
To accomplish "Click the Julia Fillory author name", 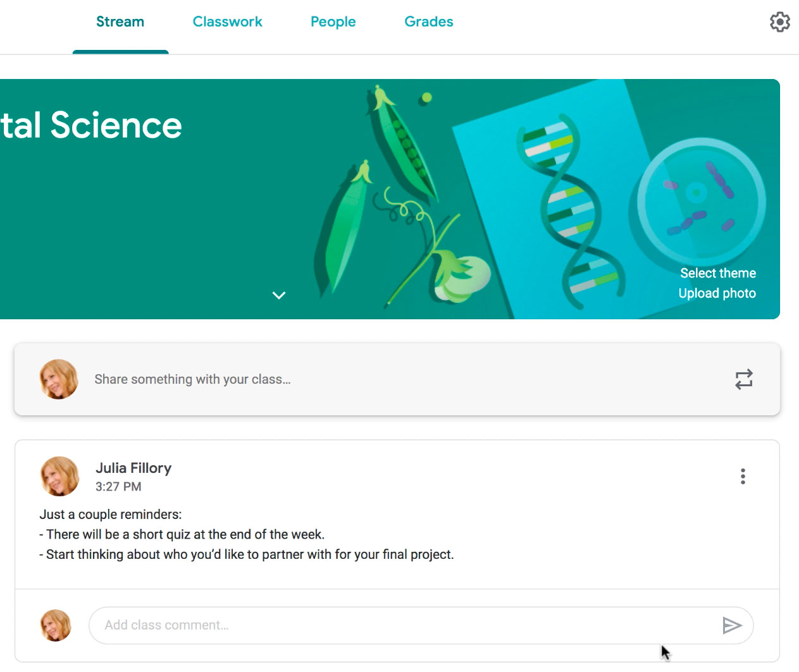I will pyautogui.click(x=133, y=468).
